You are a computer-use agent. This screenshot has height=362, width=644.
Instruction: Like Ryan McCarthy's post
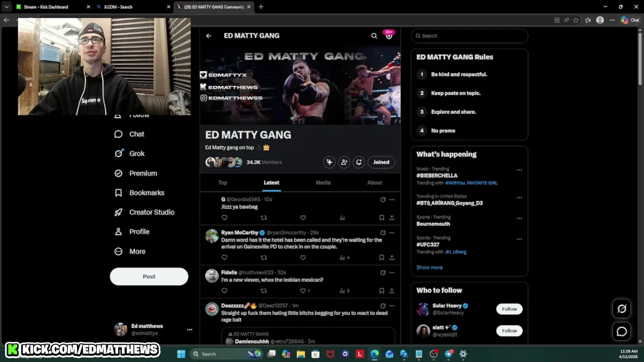[303, 257]
